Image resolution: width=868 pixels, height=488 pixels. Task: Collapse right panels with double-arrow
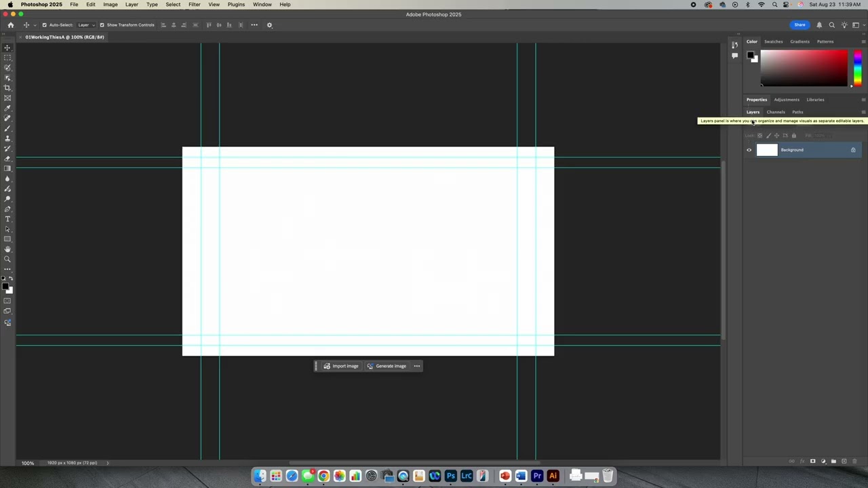[863, 34]
